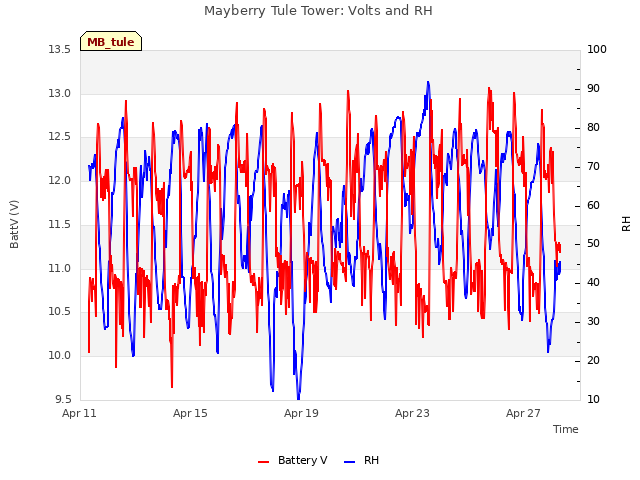Click the 70 right axis value

(593, 167)
